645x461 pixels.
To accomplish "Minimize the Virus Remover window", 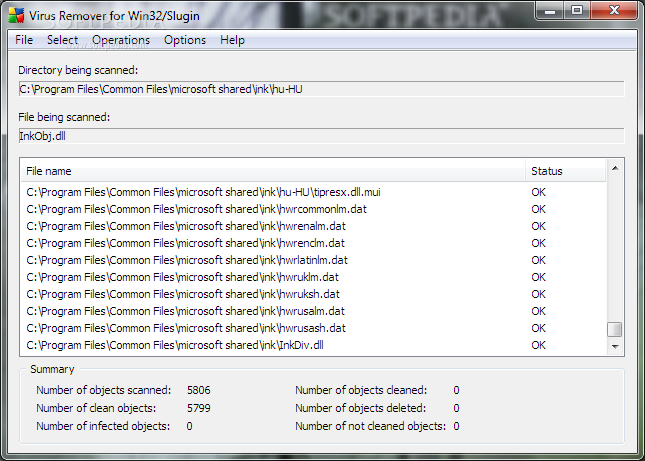I will [550, 10].
